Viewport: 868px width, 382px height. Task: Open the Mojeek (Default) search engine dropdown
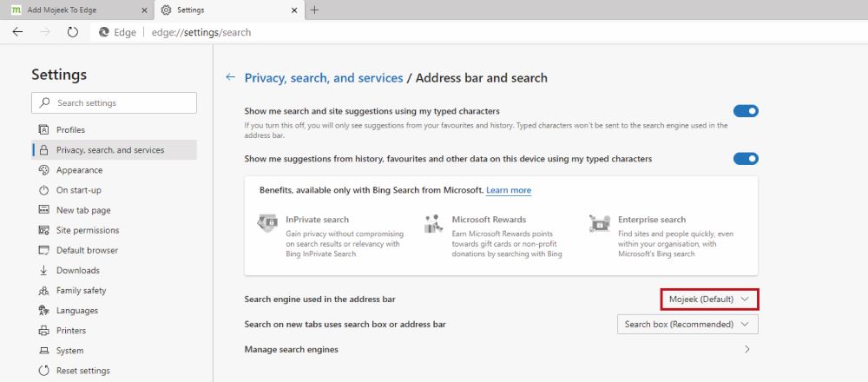pyautogui.click(x=709, y=300)
